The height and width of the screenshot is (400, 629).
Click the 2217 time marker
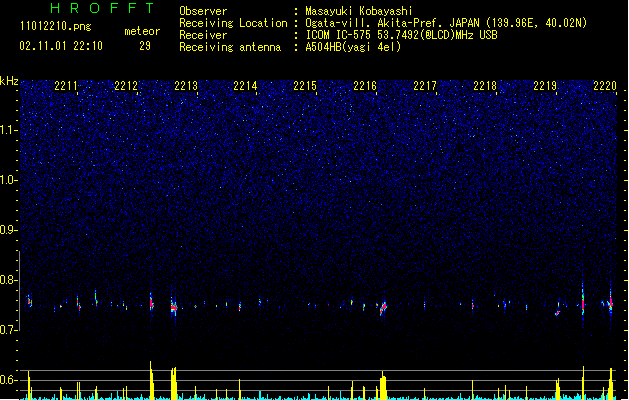(x=425, y=86)
